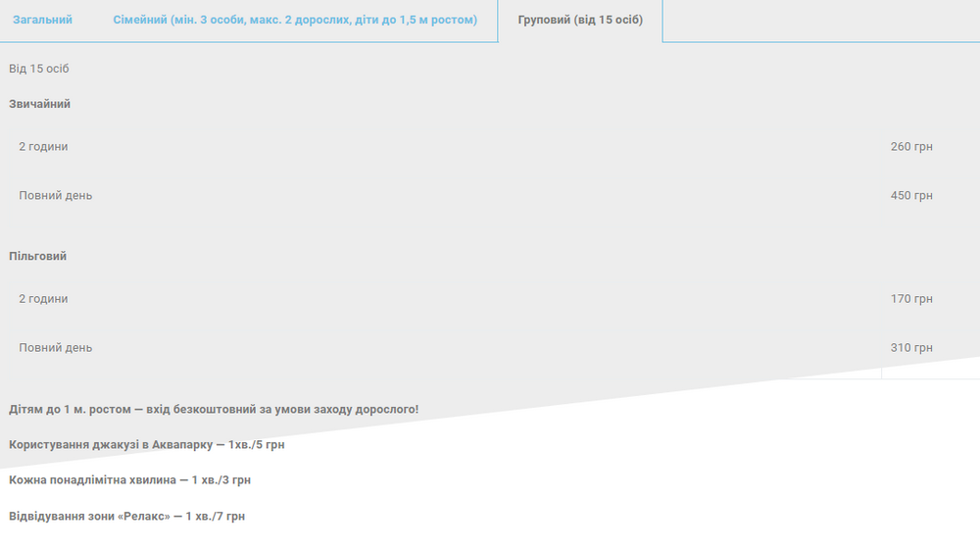
Task: Click the Звичайний section heading
Action: [x=40, y=104]
